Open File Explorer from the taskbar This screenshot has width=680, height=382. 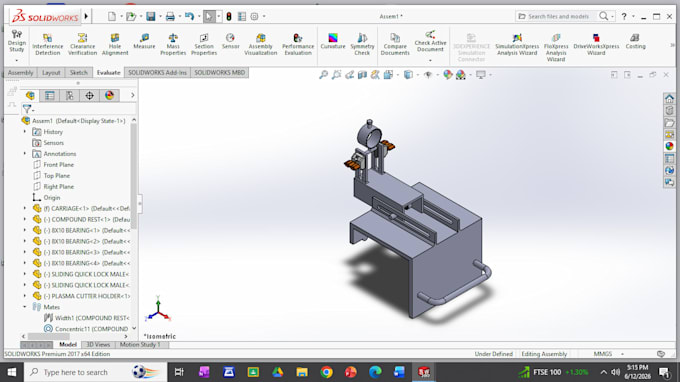click(302, 372)
